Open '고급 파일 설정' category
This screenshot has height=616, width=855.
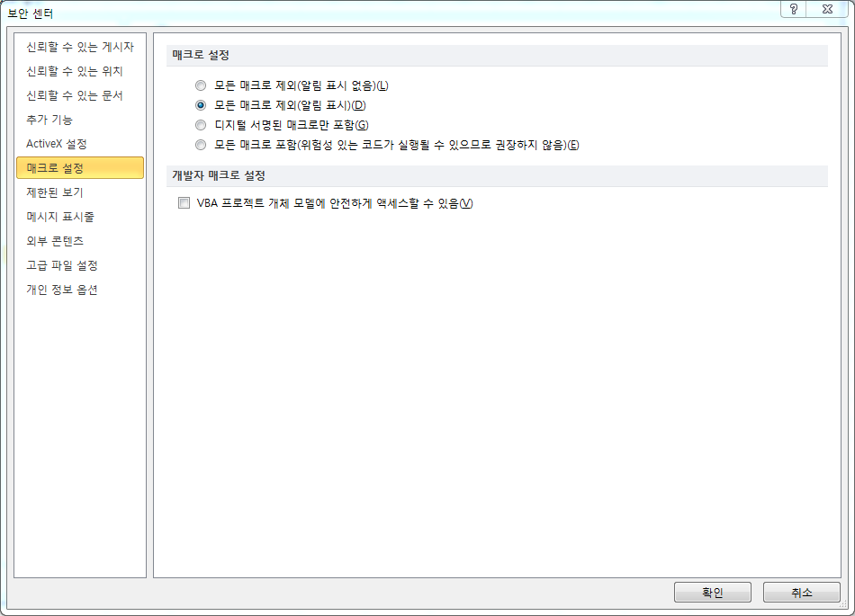coord(80,265)
